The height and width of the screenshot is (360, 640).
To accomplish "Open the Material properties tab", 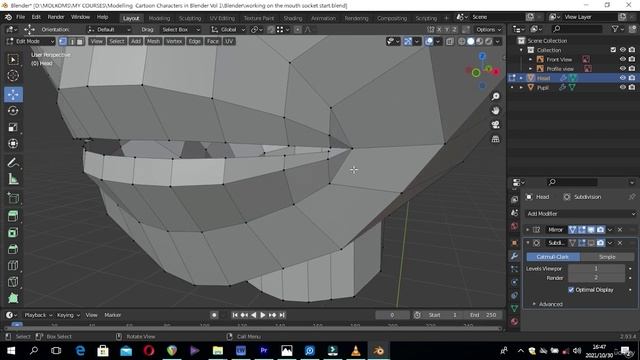I will (514, 321).
